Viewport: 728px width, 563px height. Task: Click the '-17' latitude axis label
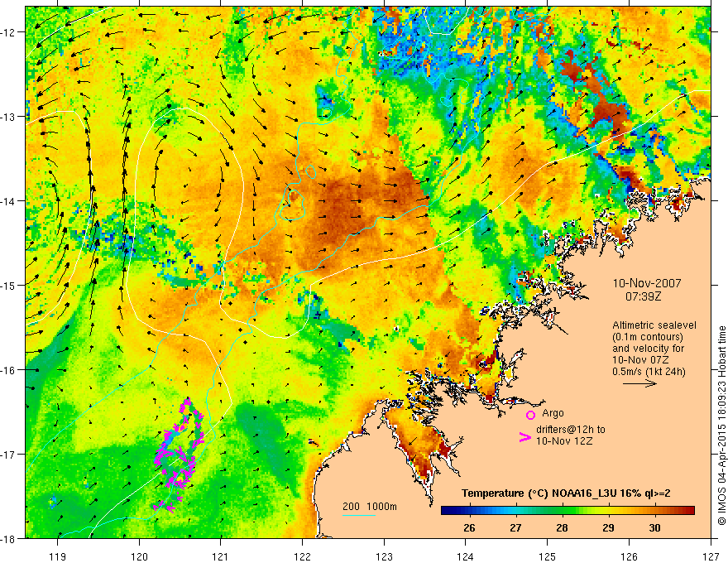(x=9, y=455)
